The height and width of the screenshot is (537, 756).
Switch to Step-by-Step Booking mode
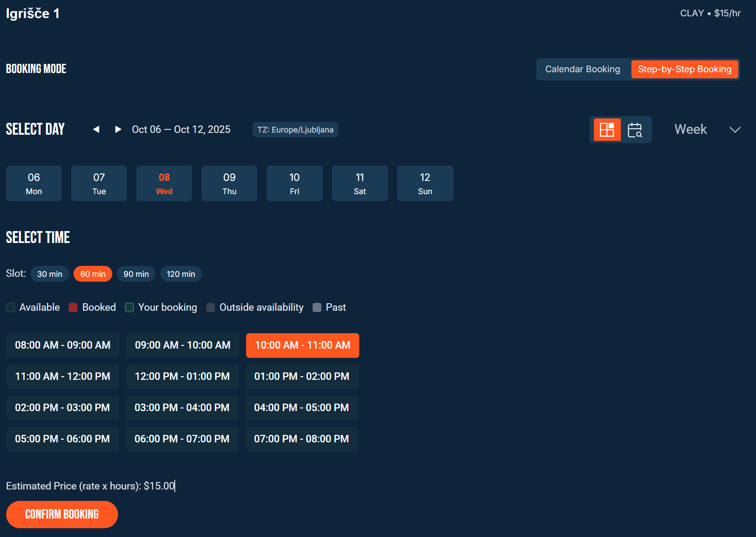point(684,69)
